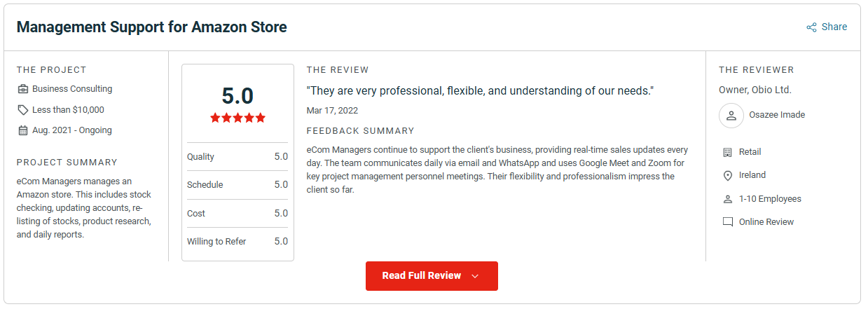This screenshot has width=868, height=309.
Task: Open the Share link text
Action: pyautogui.click(x=834, y=27)
